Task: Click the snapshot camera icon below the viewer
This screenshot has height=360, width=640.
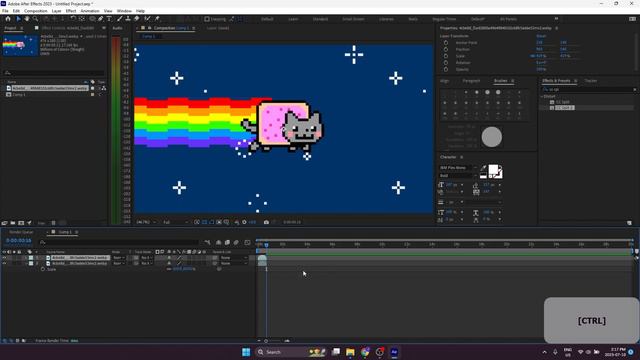Action: point(266,222)
